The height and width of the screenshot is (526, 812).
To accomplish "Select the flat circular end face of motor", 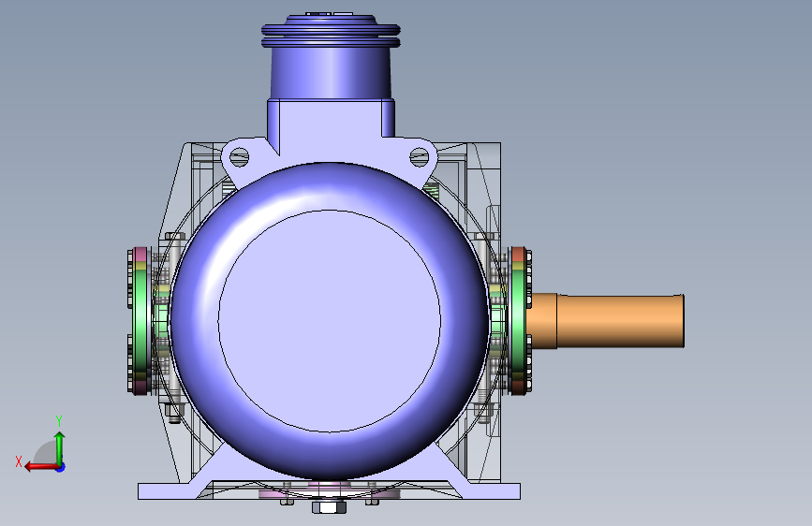I will pyautogui.click(x=330, y=321).
